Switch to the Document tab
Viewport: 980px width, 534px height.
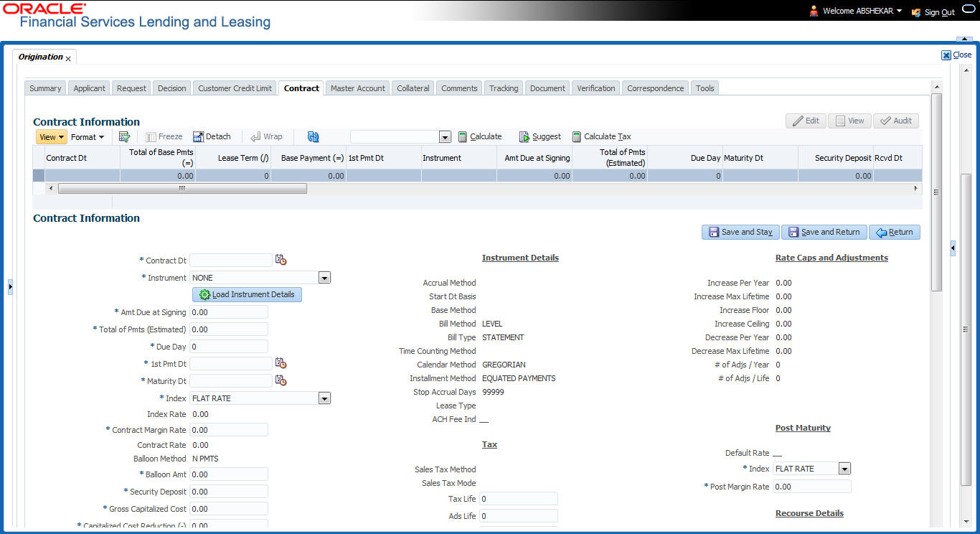[x=548, y=88]
